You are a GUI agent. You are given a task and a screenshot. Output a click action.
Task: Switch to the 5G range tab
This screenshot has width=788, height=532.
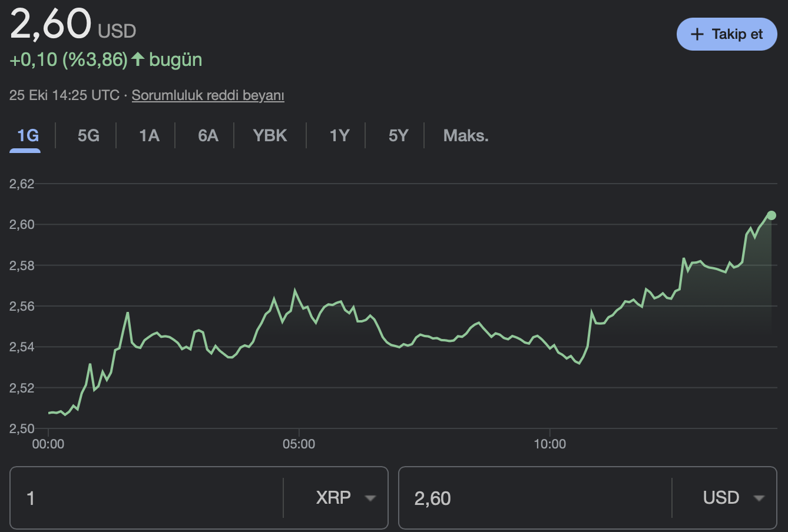[x=88, y=136]
